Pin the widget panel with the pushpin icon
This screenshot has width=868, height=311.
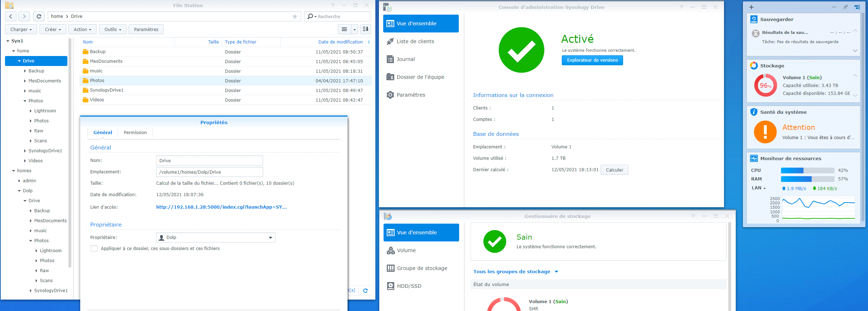coord(846,7)
